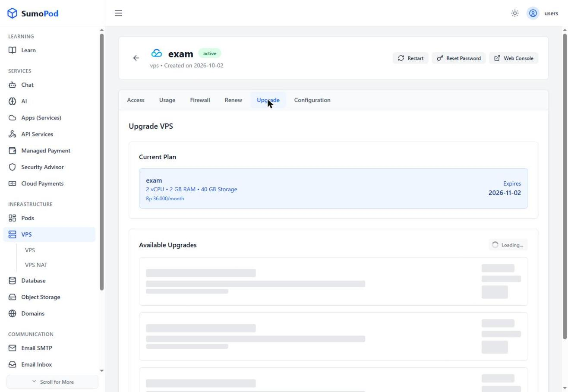Image resolution: width=568 pixels, height=392 pixels.
Task: Open Security Advisor in sidebar
Action: pos(49,167)
